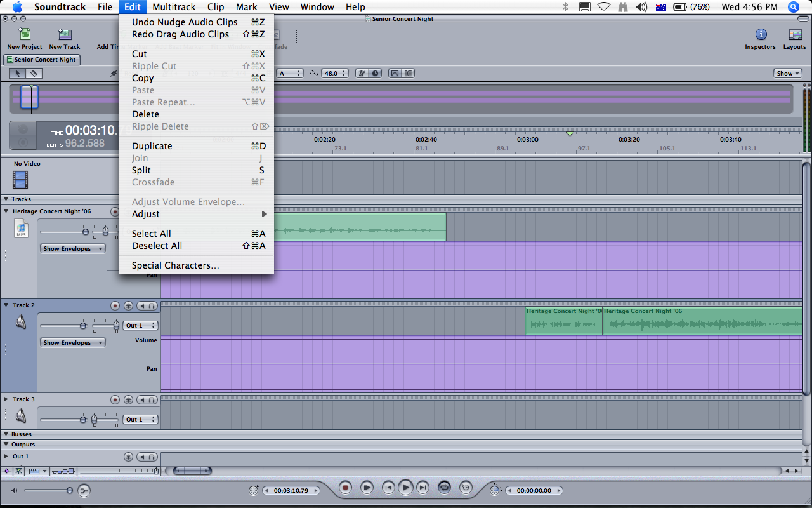Click Go to End transport button
812x508 pixels.
[x=423, y=488]
